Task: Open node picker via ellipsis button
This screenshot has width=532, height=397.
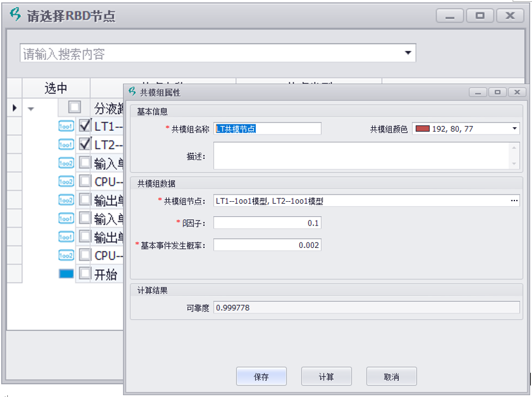Action: [x=514, y=201]
